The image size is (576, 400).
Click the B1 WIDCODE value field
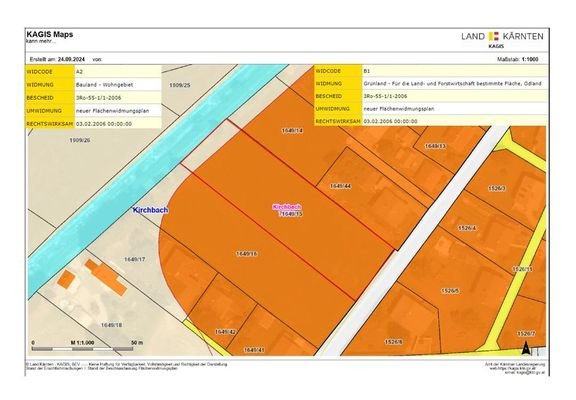(454, 71)
